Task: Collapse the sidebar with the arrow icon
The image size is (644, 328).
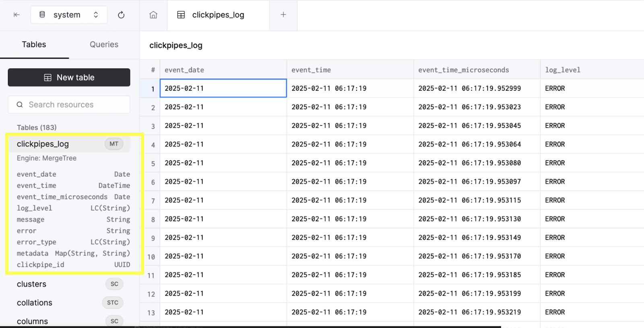Action: coord(17,15)
